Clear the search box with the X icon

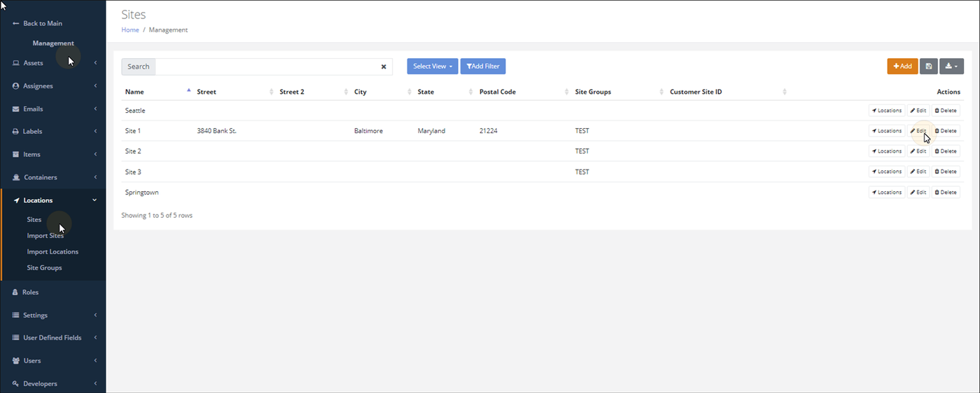point(384,67)
